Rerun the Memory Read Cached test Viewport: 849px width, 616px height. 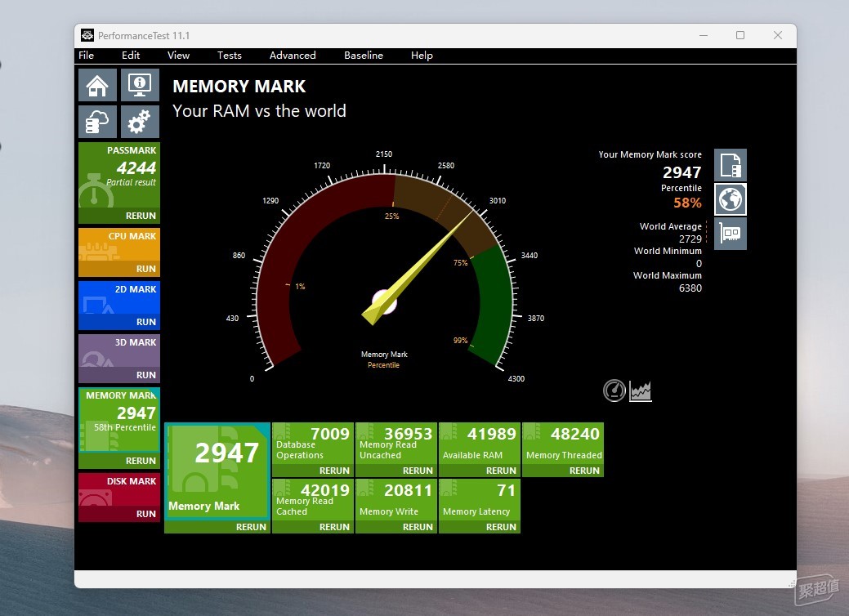tap(313, 527)
